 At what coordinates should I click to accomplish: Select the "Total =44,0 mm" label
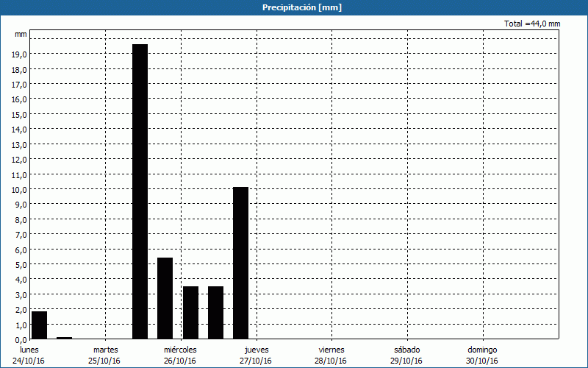[x=532, y=24]
